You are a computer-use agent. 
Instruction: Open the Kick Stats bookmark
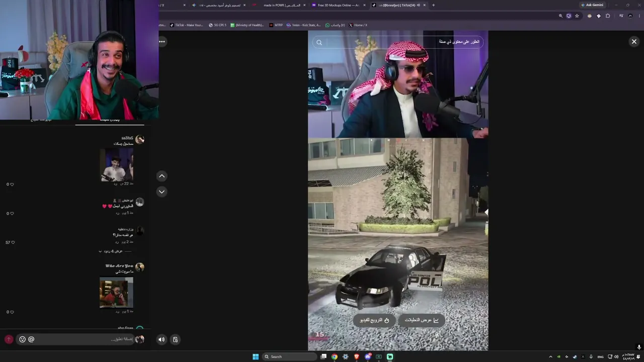click(303, 25)
